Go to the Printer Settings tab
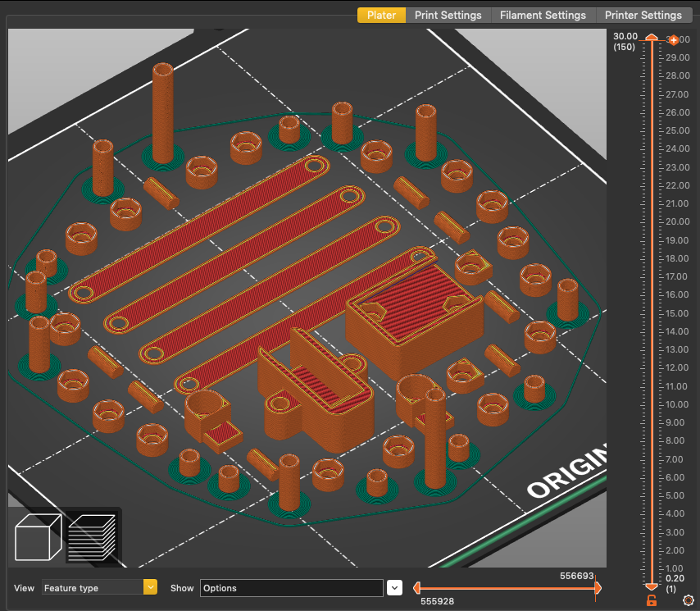Screen dimensions: 700x611 pos(643,15)
